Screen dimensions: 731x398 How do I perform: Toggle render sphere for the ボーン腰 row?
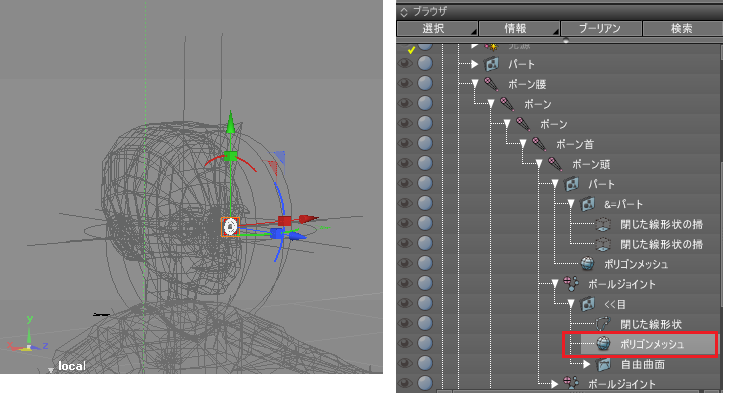pos(425,83)
